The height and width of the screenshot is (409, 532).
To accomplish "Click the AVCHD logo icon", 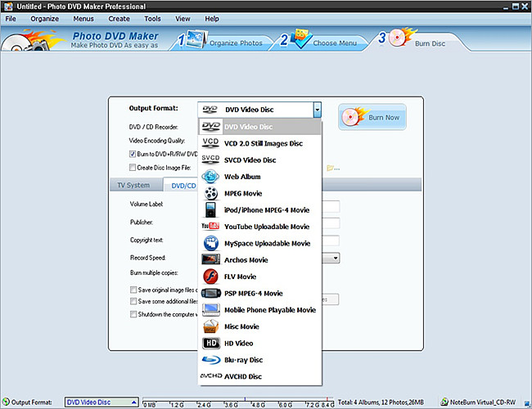I will coord(210,375).
